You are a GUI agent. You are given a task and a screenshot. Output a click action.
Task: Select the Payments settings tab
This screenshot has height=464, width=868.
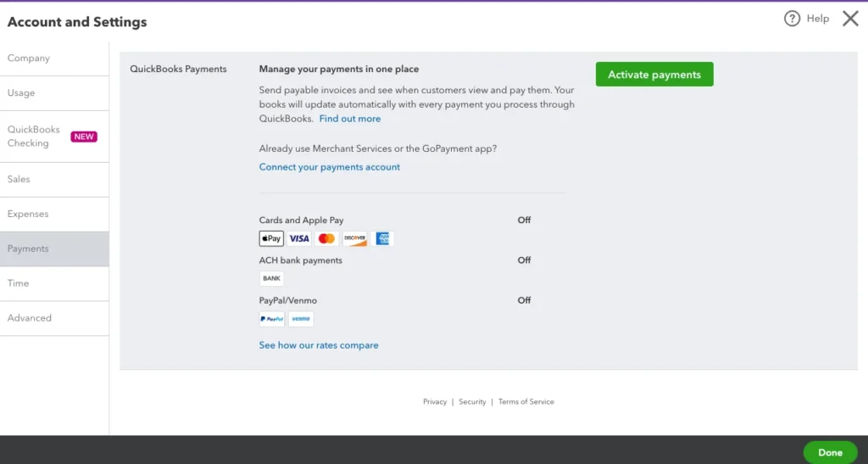click(x=54, y=249)
